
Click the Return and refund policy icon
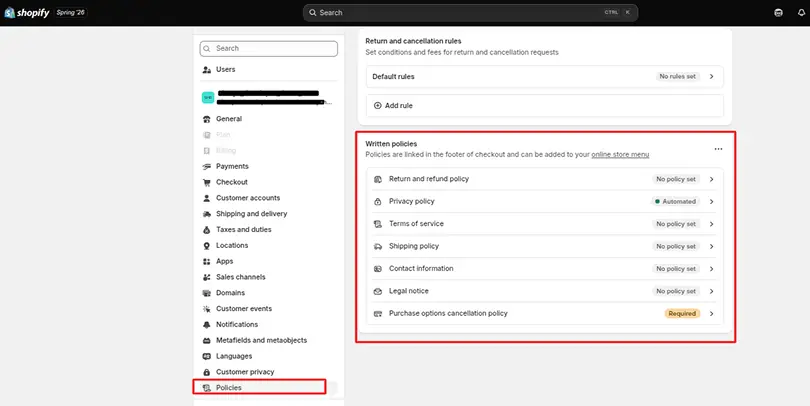pyautogui.click(x=378, y=179)
